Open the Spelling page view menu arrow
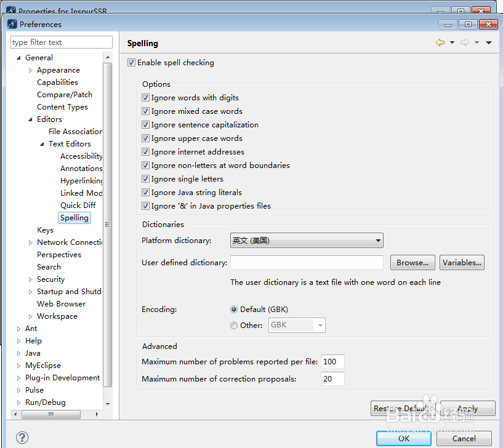503x448 pixels. [x=489, y=42]
